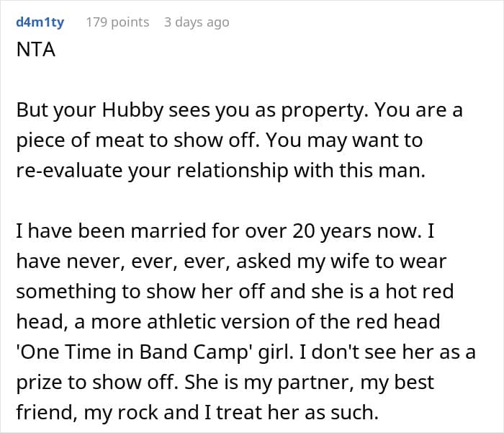Image resolution: width=504 pixels, height=433 pixels.
Task: Click the line something to show her off
Action: pyautogui.click(x=235, y=292)
